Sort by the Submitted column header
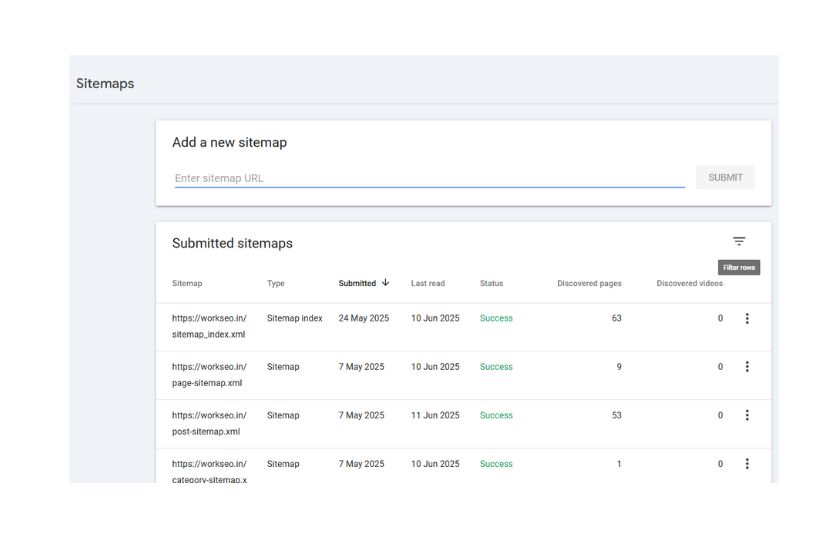The height and width of the screenshot is (551, 826). [x=357, y=283]
